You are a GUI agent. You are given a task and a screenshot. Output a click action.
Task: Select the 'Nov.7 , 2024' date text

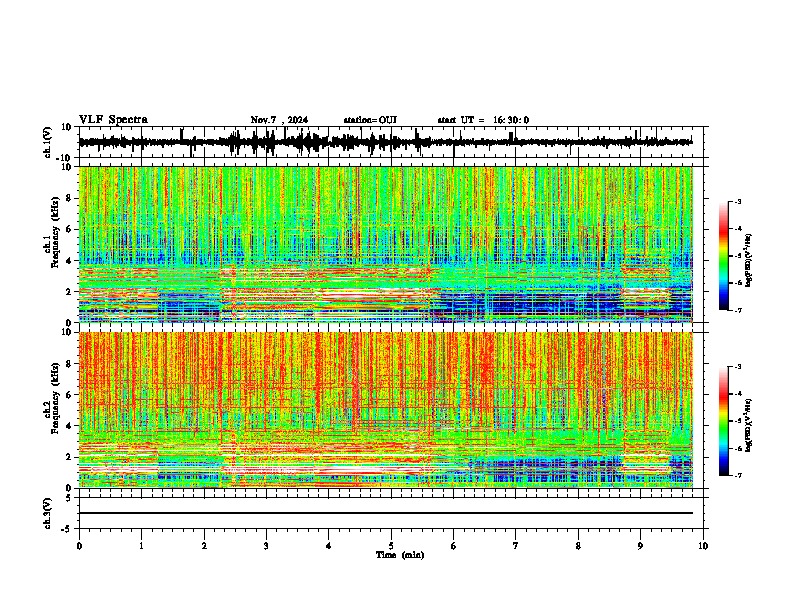pyautogui.click(x=279, y=120)
